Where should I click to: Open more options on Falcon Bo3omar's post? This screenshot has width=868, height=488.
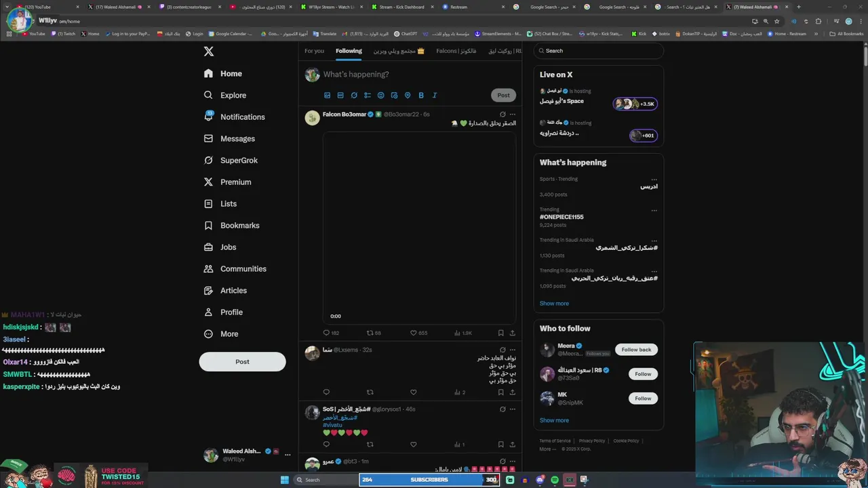pyautogui.click(x=513, y=115)
